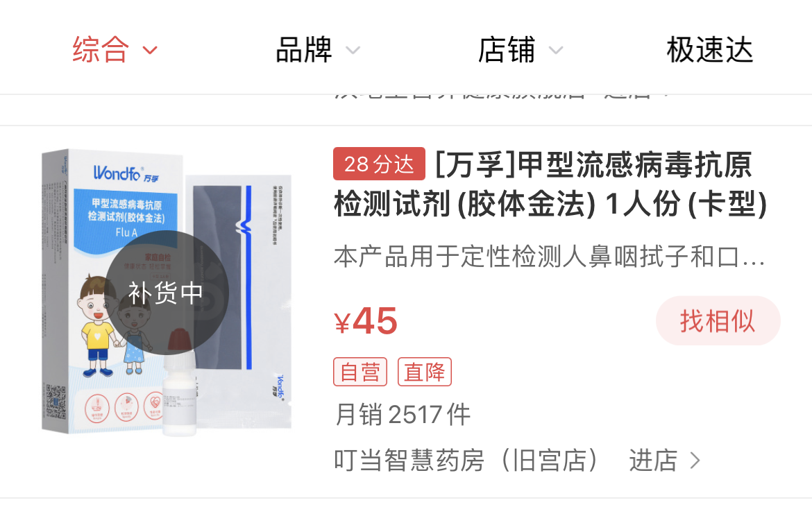Select the 极速达 filter
The width and height of the screenshot is (812, 507).
point(709,50)
